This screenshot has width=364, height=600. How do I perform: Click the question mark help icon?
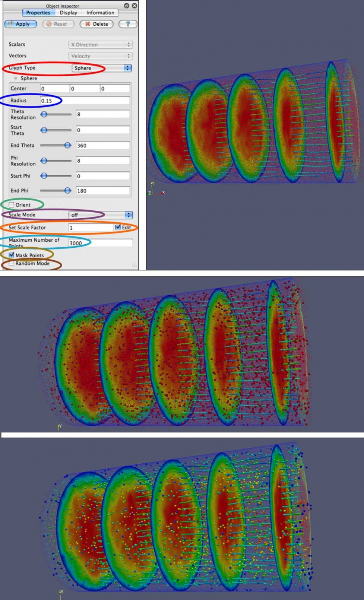click(x=128, y=24)
